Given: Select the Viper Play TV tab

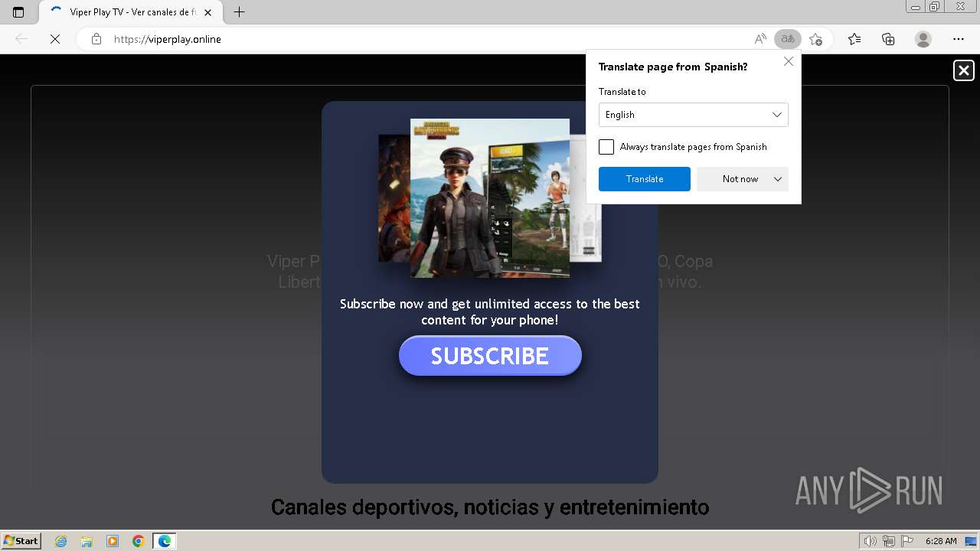Looking at the screenshot, I should 130,12.
